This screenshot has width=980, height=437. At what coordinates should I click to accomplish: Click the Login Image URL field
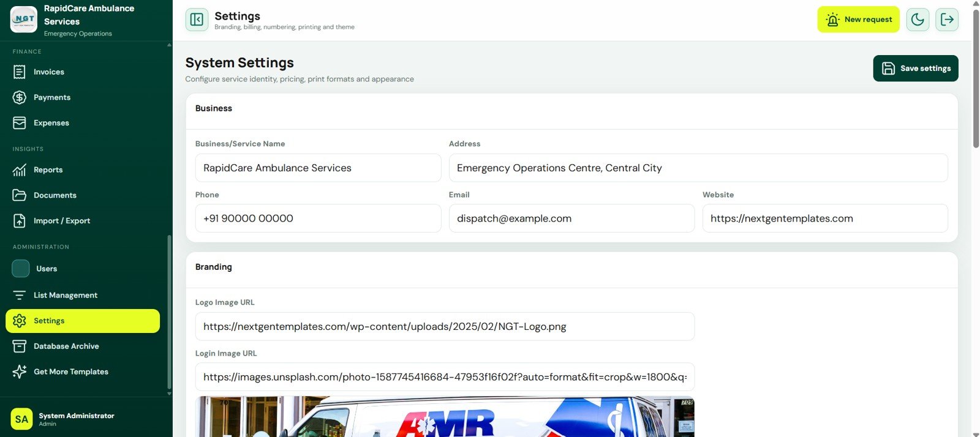click(445, 377)
